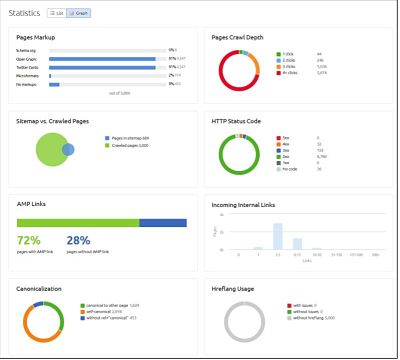The image size is (400, 360).
Task: Select the Pages Markup heading
Action: point(36,37)
